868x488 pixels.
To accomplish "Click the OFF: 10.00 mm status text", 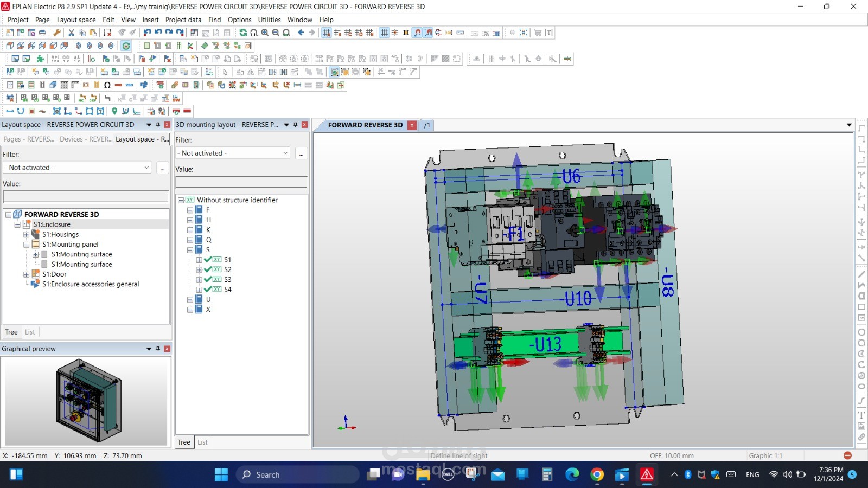I will coord(672,455).
